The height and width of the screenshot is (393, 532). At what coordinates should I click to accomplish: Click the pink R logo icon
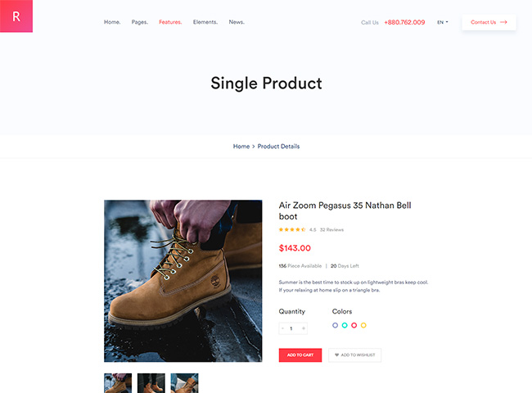click(16, 16)
